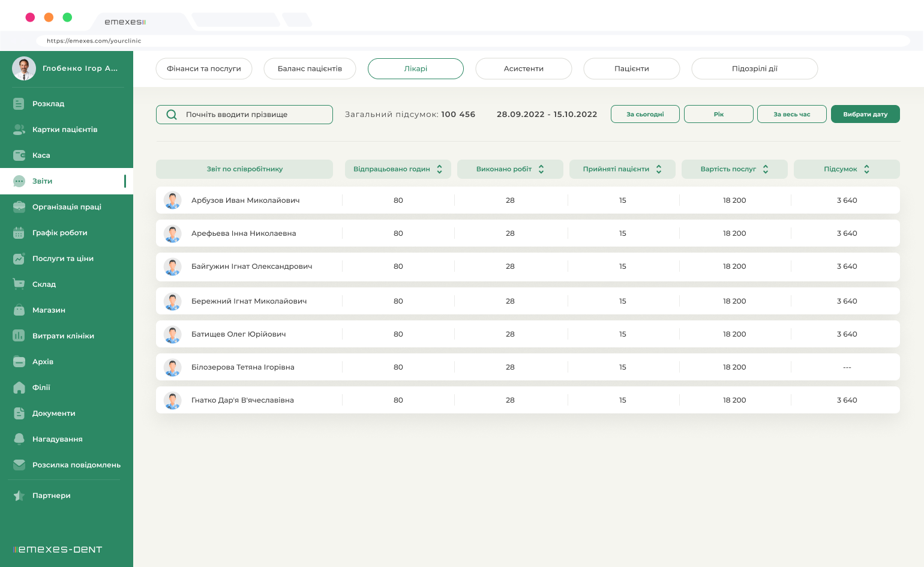This screenshot has width=924, height=567.
Task: Filter report by Рік
Action: (x=719, y=114)
